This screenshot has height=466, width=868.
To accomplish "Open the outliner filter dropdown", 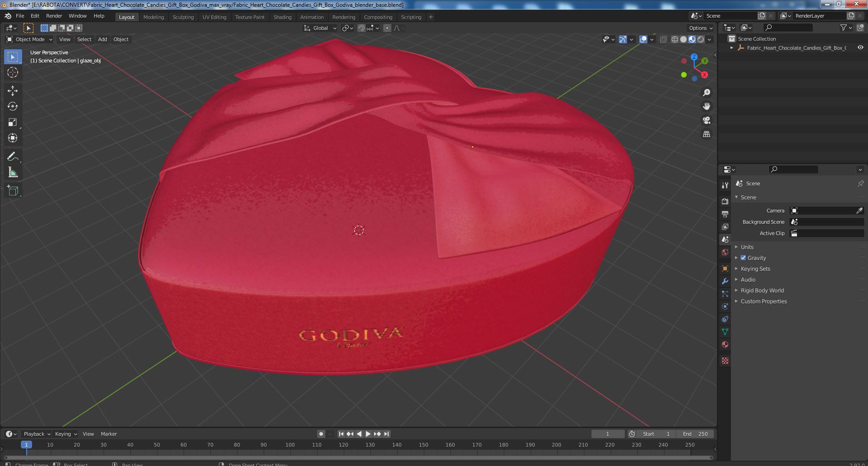I will point(846,28).
